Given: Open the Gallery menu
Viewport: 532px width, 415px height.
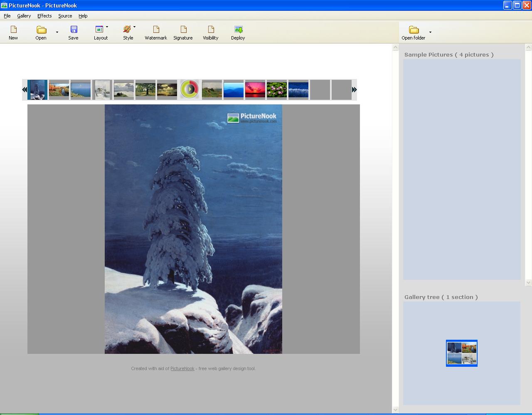Looking at the screenshot, I should (x=24, y=16).
